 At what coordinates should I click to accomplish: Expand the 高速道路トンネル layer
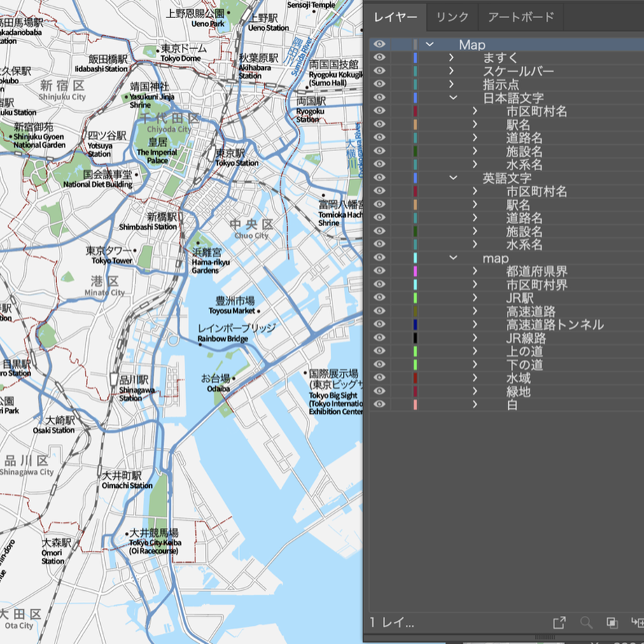[475, 324]
